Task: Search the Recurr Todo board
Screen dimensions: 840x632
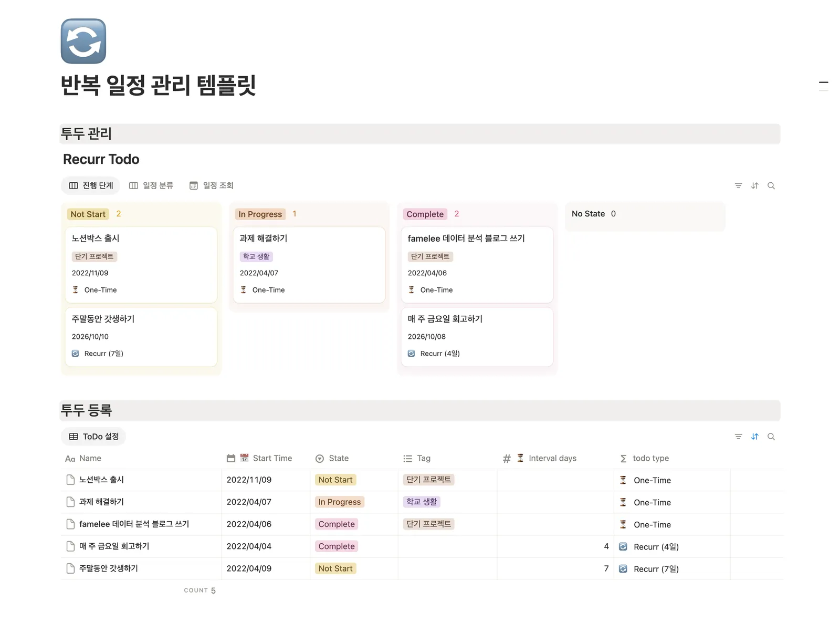Action: point(771,186)
